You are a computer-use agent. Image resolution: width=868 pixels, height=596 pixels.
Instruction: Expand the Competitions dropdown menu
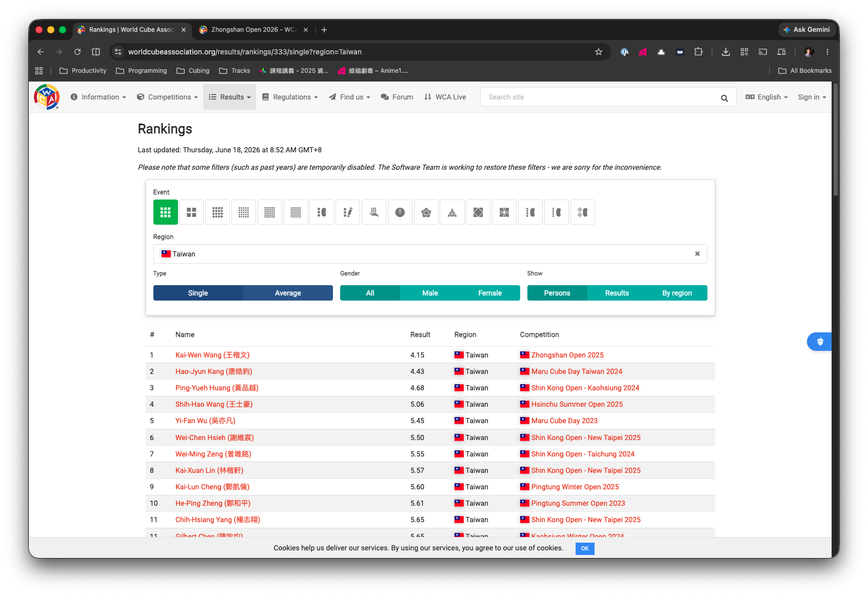167,97
